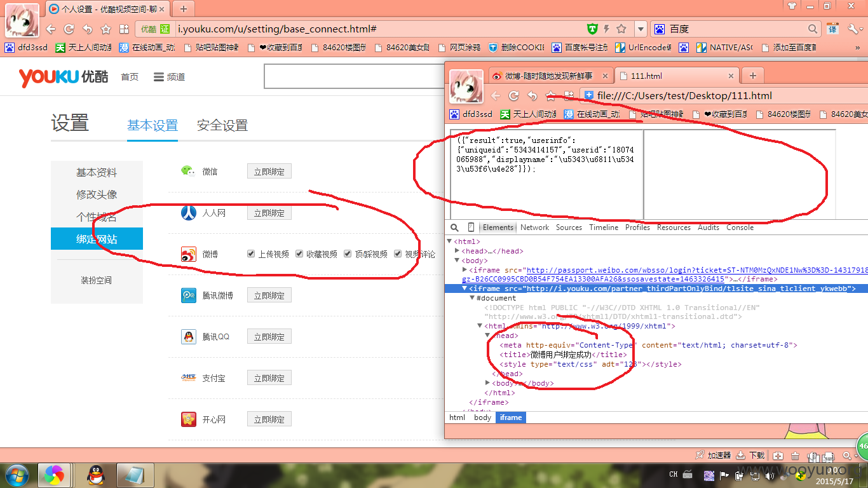Screen dimensions: 868x488
Task: Expand the nested <body>…</body> node
Action: click(487, 383)
